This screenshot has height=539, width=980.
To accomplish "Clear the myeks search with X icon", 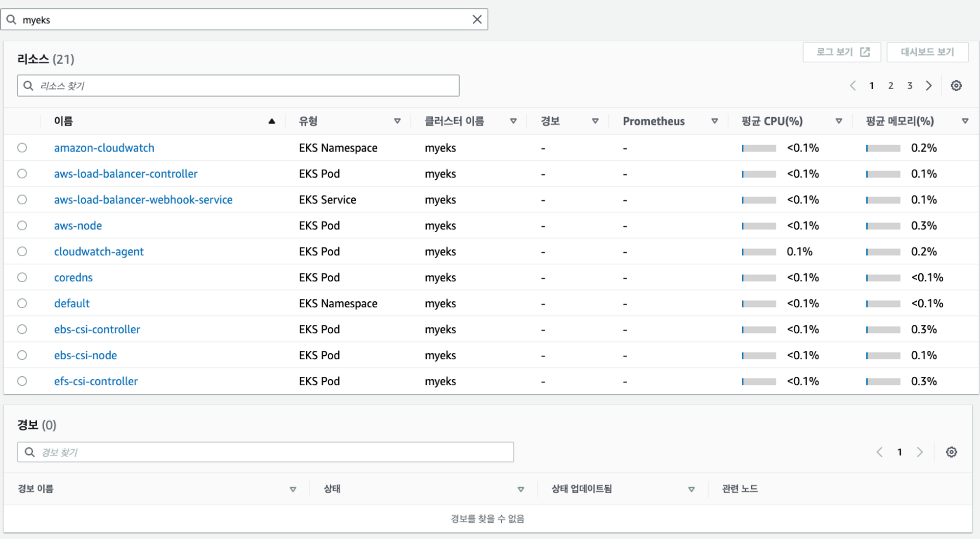I will tap(477, 20).
